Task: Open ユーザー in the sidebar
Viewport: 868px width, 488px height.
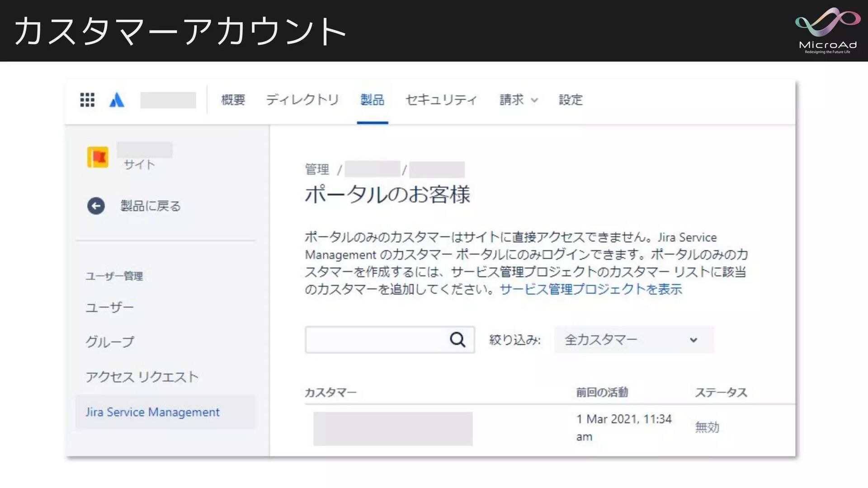Action: point(110,307)
